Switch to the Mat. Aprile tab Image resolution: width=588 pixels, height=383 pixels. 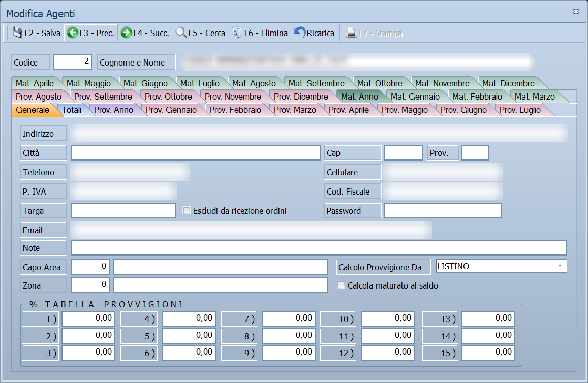pos(35,83)
